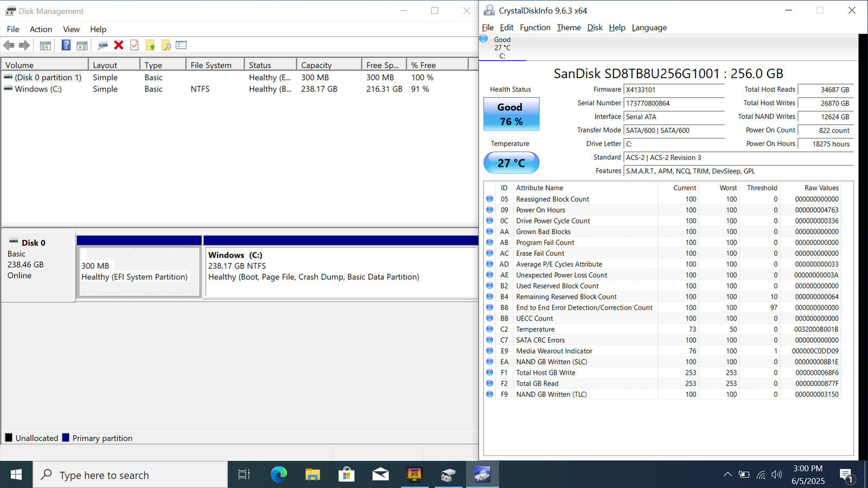The height and width of the screenshot is (488, 868).
Task: Click the red X Delete toolbar icon
Action: 119,46
